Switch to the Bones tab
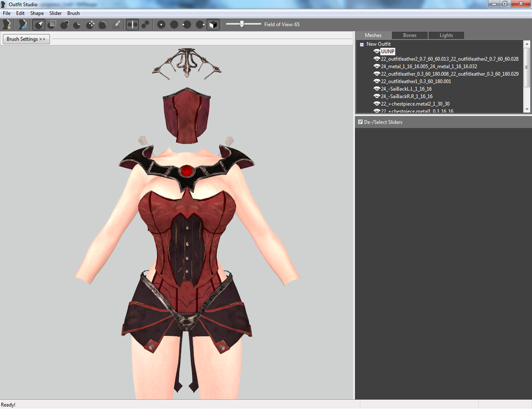Viewport: 532px width, 409px height. click(x=410, y=35)
